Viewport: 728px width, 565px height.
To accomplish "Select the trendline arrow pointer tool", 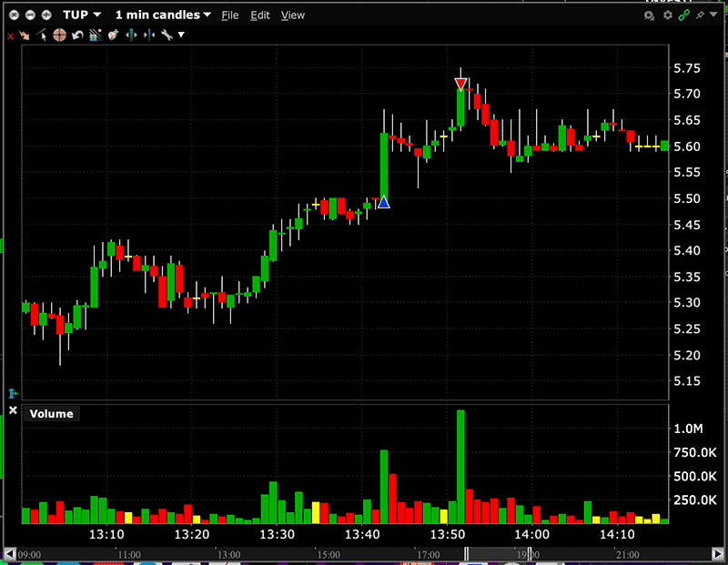I will [x=42, y=35].
